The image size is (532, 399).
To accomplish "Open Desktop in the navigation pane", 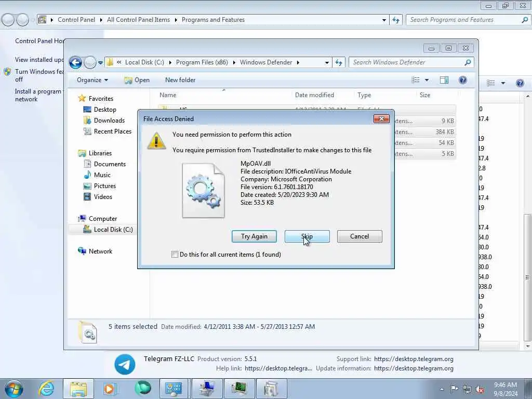I will coord(105,110).
